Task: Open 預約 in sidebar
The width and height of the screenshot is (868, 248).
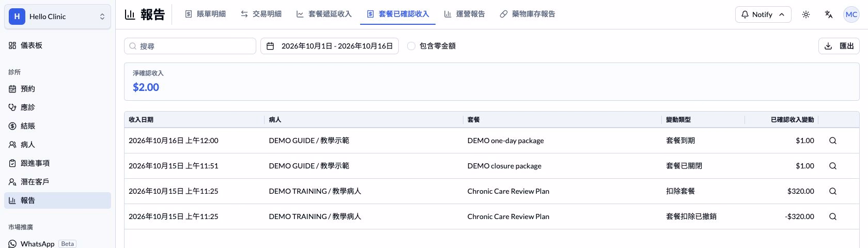Action: [x=57, y=89]
